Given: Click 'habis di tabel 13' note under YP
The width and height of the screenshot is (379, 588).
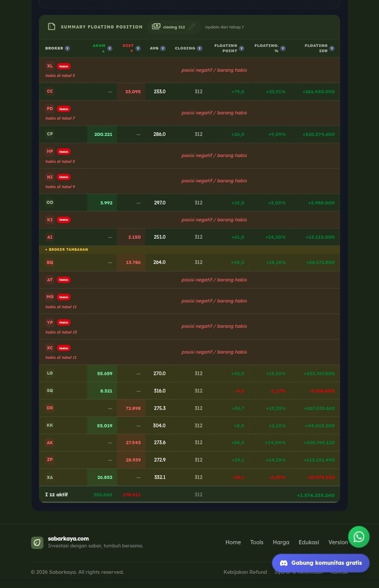Looking at the screenshot, I should [61, 332].
